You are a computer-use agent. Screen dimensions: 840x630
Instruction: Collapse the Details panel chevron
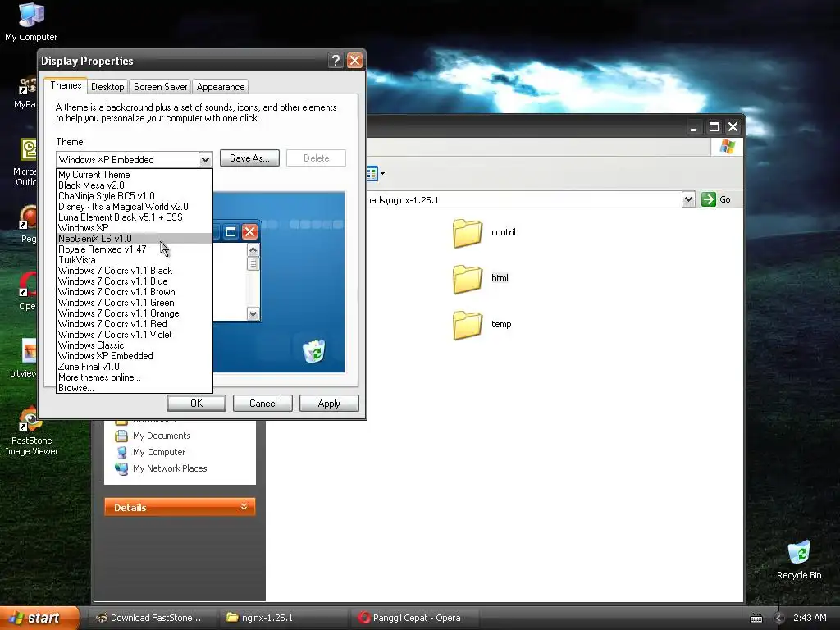[244, 507]
